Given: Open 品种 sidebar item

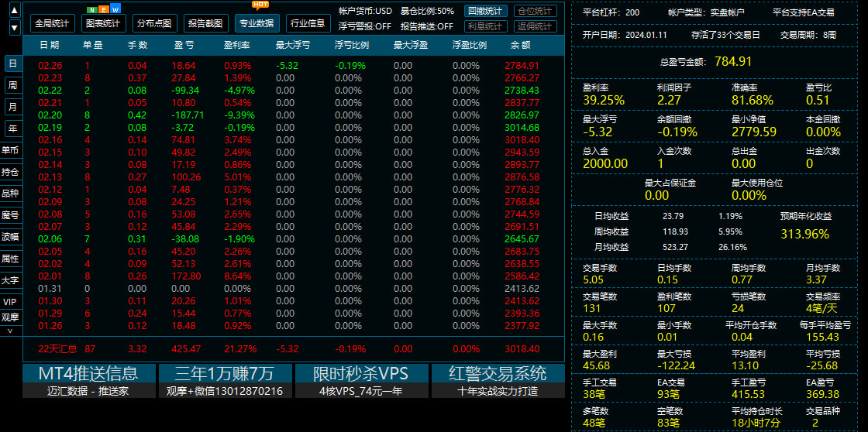Looking at the screenshot, I should pyautogui.click(x=11, y=193).
